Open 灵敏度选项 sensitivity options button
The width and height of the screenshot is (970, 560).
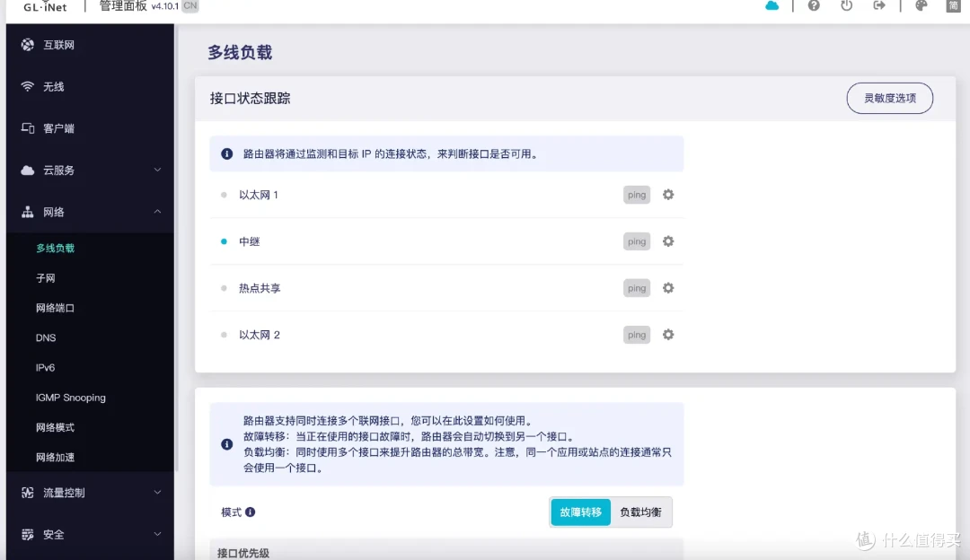pyautogui.click(x=889, y=99)
